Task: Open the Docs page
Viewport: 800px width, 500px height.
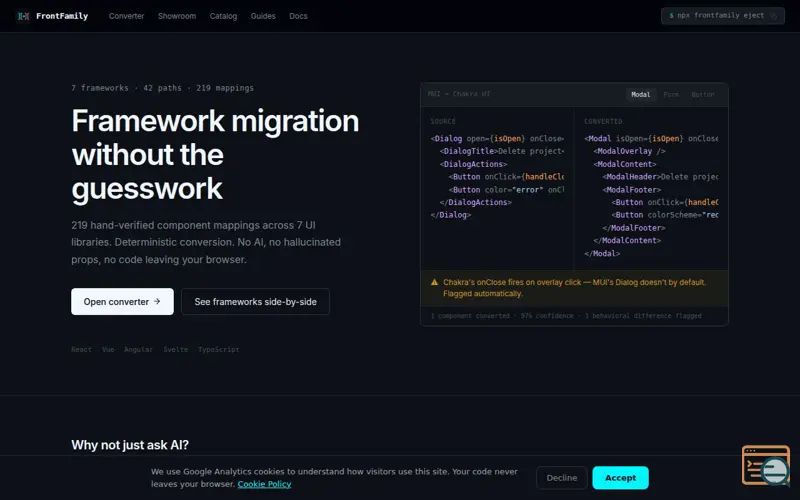Action: pos(298,16)
